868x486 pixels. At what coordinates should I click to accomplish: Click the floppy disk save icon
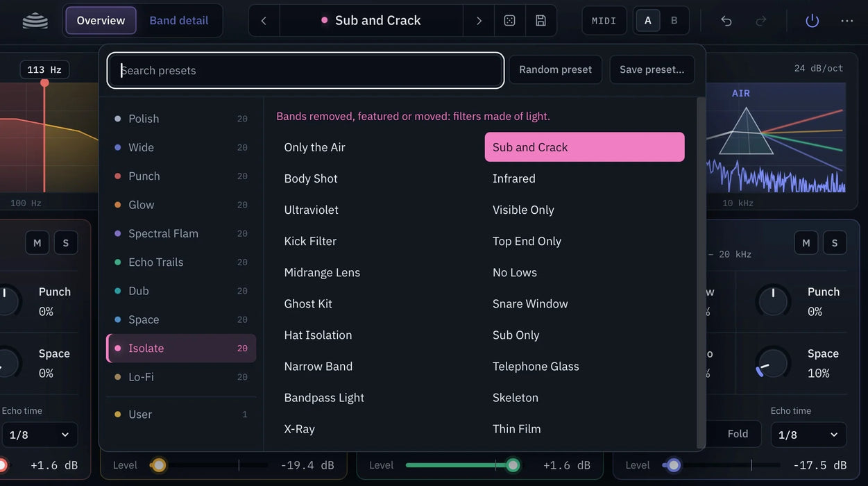tap(541, 21)
